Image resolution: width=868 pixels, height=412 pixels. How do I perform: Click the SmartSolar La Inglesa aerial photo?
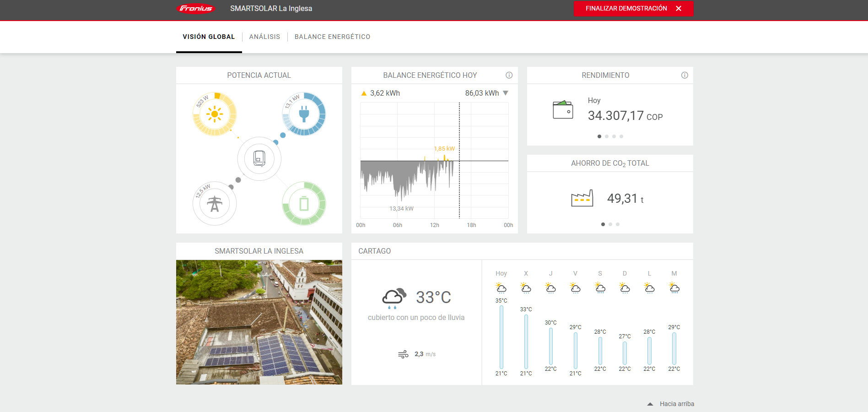coord(259,322)
